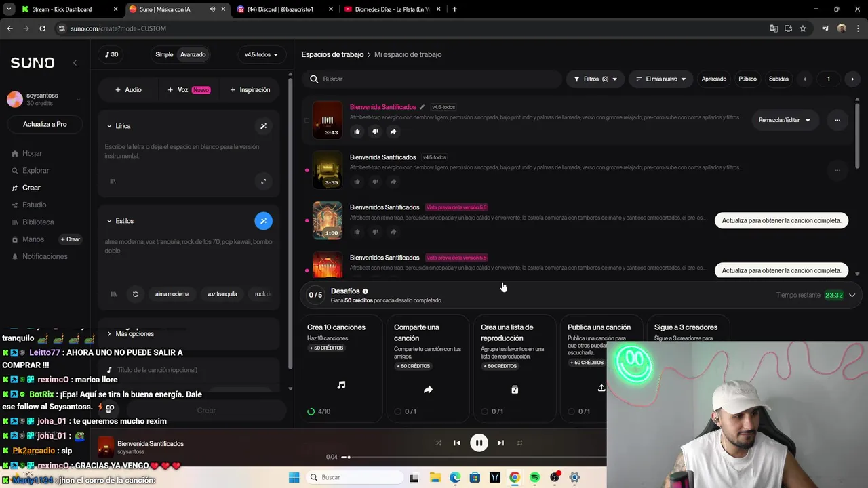Click the search magnifier in workspace
Image resolution: width=868 pixels, height=488 pixels.
(x=314, y=79)
